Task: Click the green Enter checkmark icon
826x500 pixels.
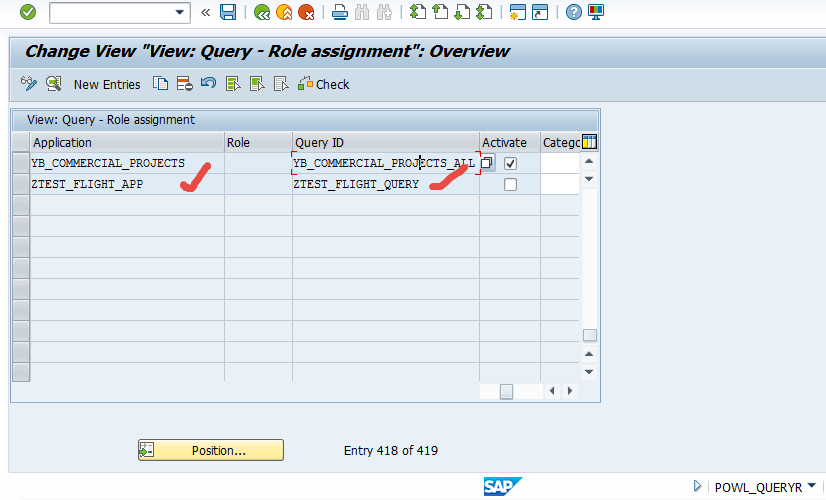Action: pos(28,12)
